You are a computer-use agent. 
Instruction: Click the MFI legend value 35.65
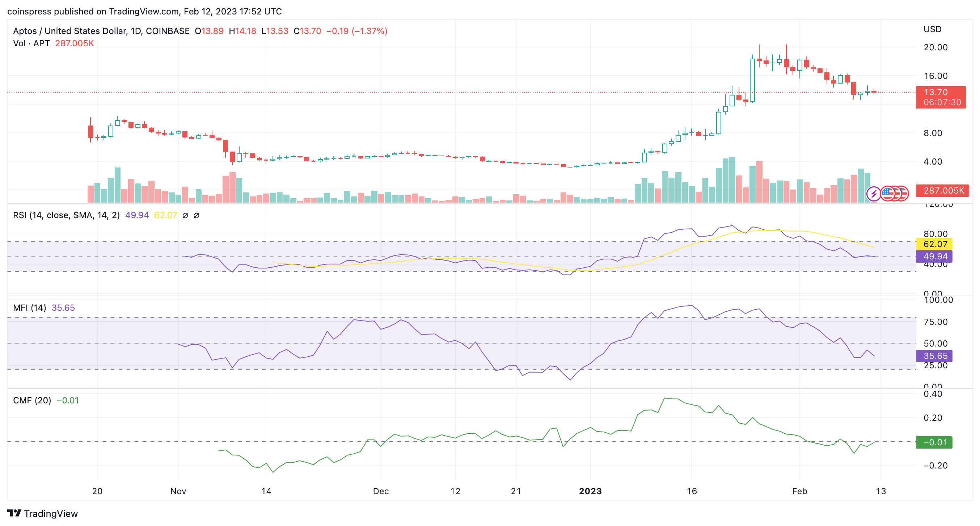pos(63,308)
